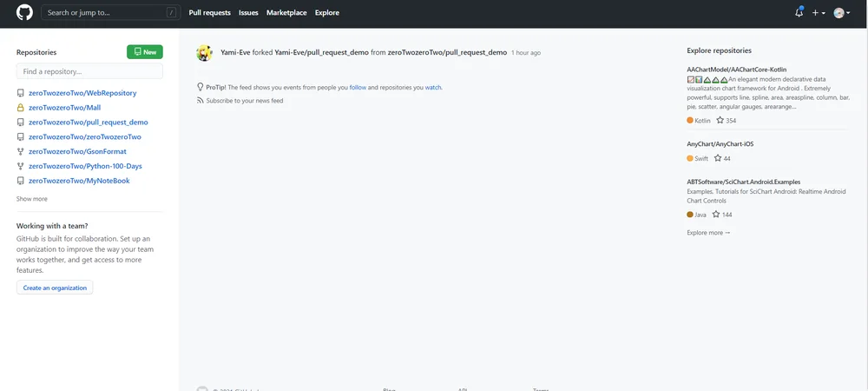Expand the plus create-new dropdown
The image size is (868, 391).
[x=819, y=13]
